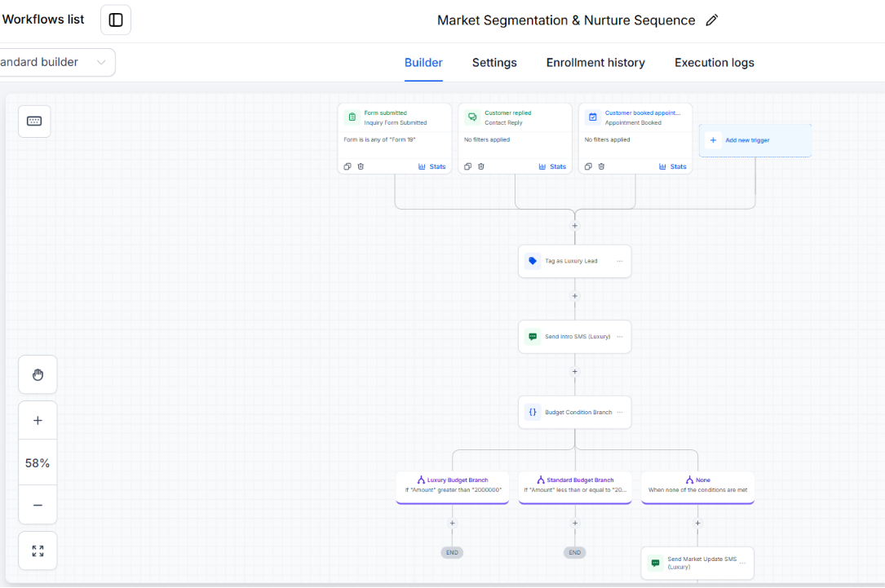Delete the Customer booked appointment trigger
The width and height of the screenshot is (885, 588).
point(601,166)
